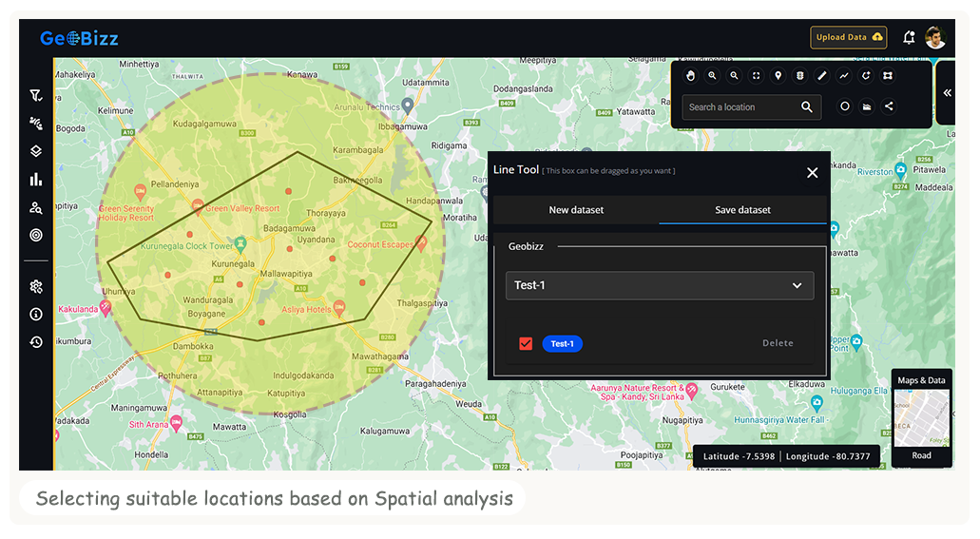Click the Arunalu Technics pin

point(408,106)
